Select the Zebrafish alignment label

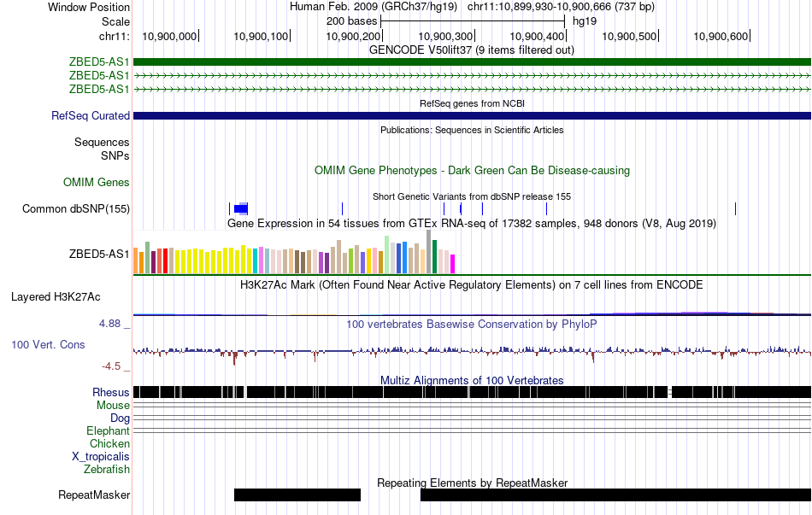[x=107, y=470]
